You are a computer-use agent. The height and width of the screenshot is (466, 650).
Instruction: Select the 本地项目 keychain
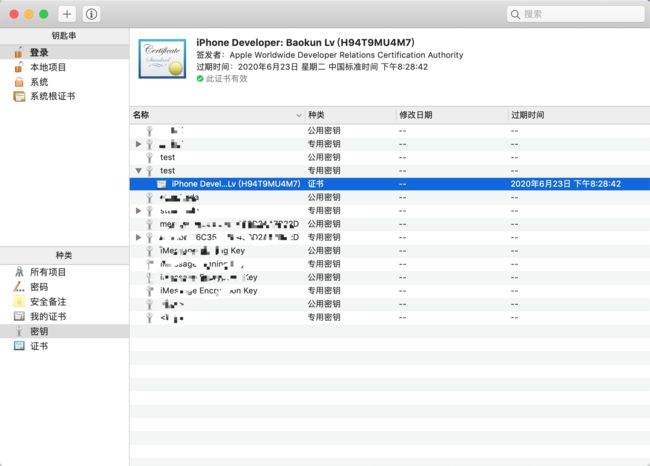[x=65, y=67]
